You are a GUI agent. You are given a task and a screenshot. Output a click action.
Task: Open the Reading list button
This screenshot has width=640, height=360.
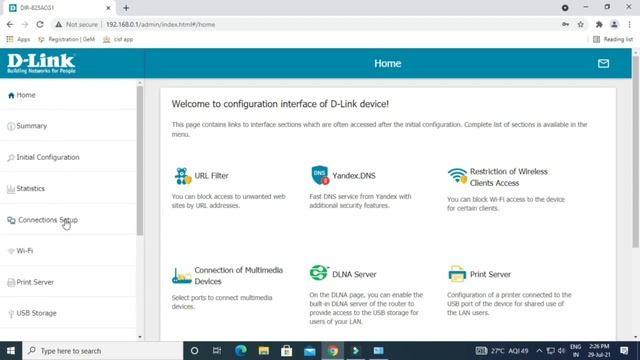tap(613, 40)
